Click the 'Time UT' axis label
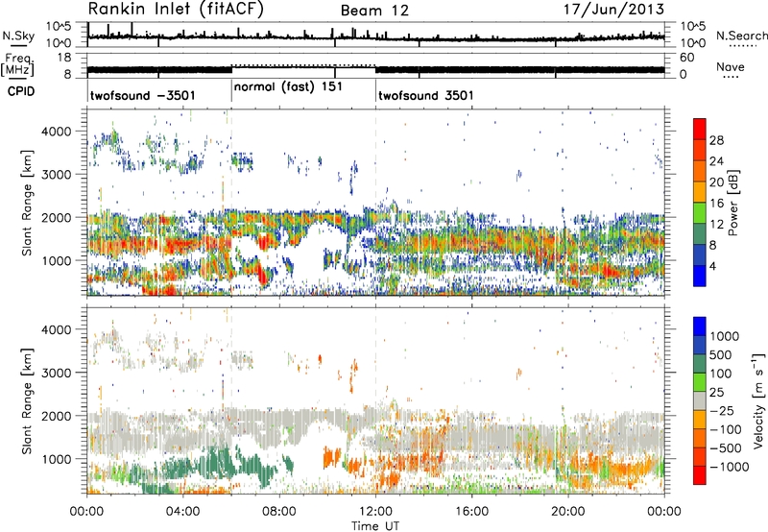 pyautogui.click(x=375, y=526)
